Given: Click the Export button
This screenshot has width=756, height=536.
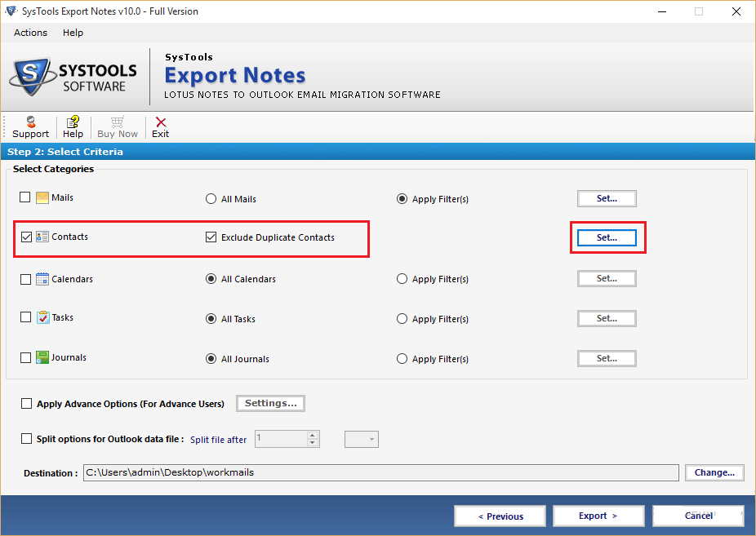Looking at the screenshot, I should tap(598, 516).
